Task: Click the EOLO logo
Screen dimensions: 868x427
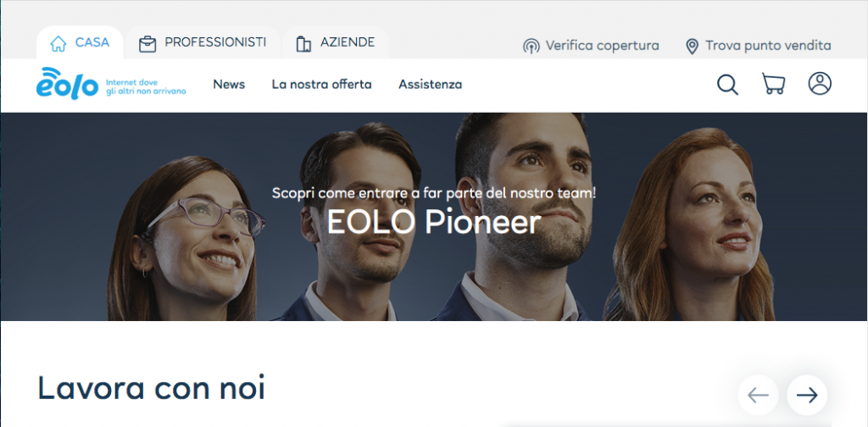Action: 67,84
